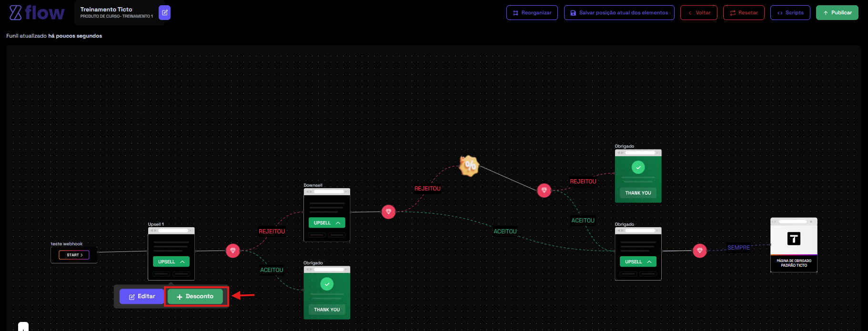The image size is (868, 331).
Task: Select the diamond connector after Downsell node
Action: coord(388,212)
